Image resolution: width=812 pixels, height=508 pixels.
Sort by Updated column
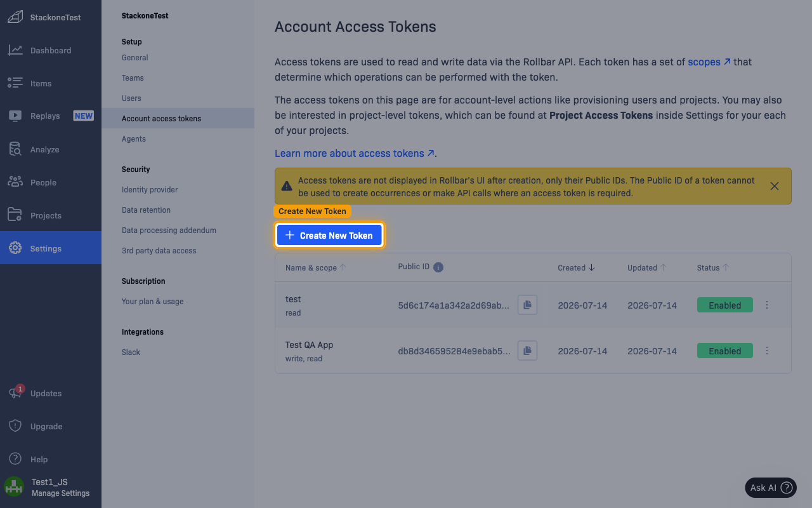pyautogui.click(x=647, y=268)
